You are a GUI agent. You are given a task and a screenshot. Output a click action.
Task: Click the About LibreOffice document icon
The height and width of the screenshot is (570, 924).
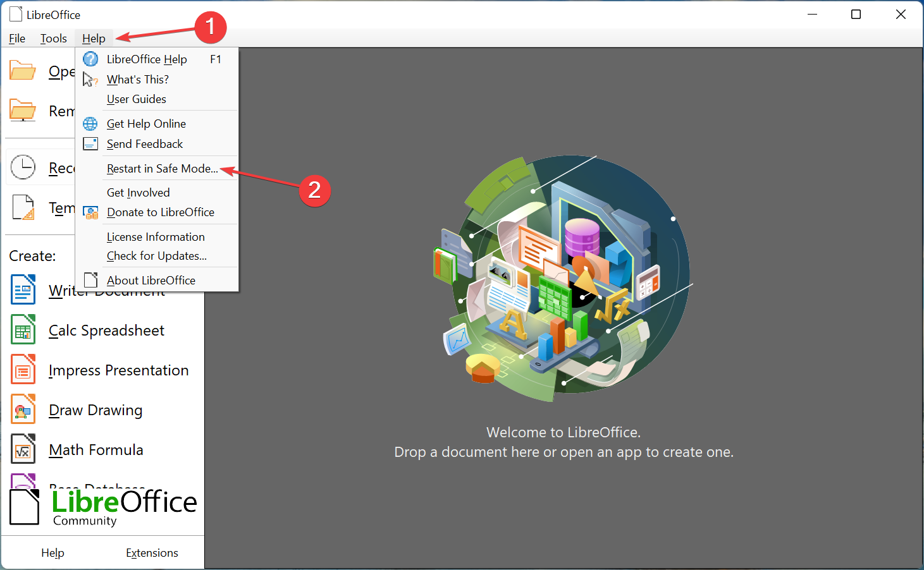(x=90, y=279)
